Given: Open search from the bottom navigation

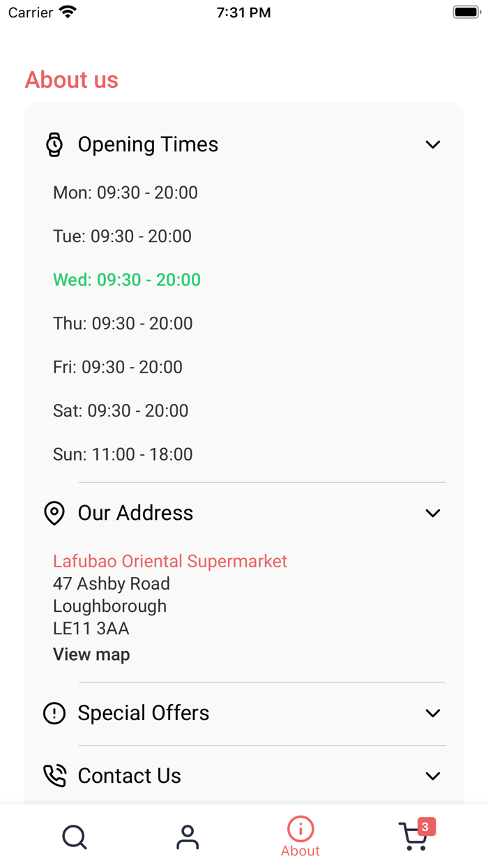Looking at the screenshot, I should click(74, 837).
